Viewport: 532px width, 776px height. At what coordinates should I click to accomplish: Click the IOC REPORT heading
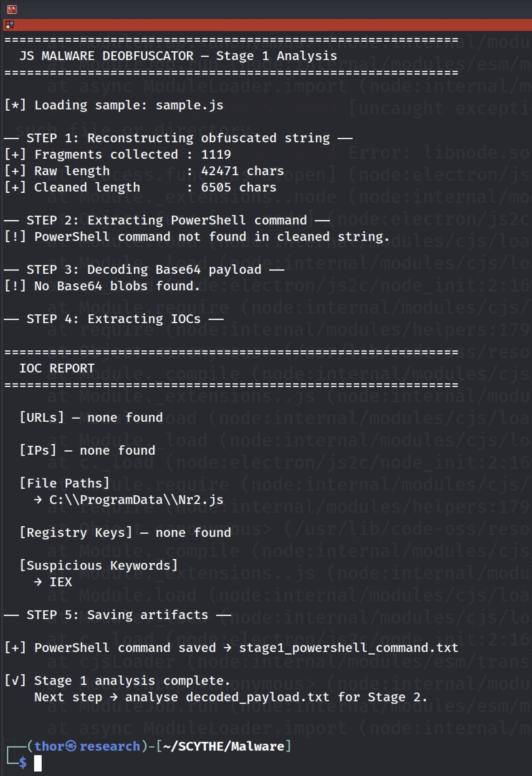(57, 368)
